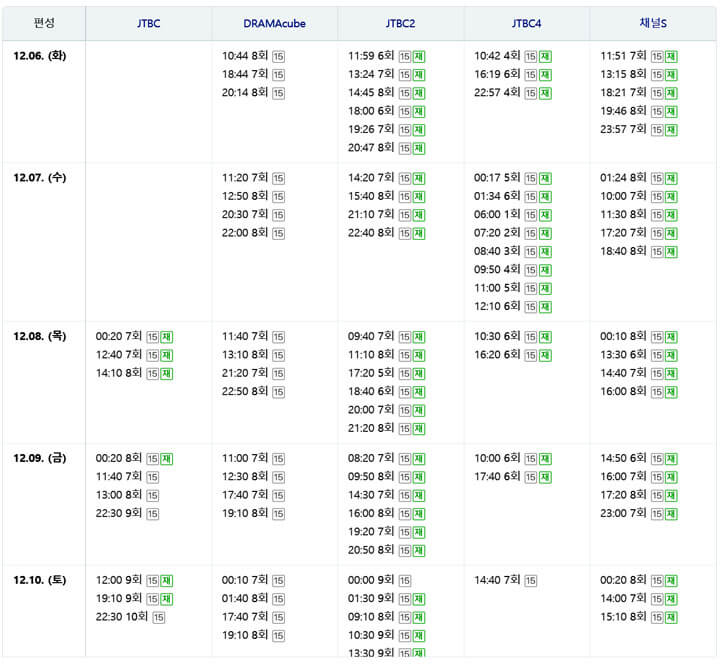Select JTBC4 10:30 6회 entry
The width and height of the screenshot is (720, 665).
tap(497, 336)
